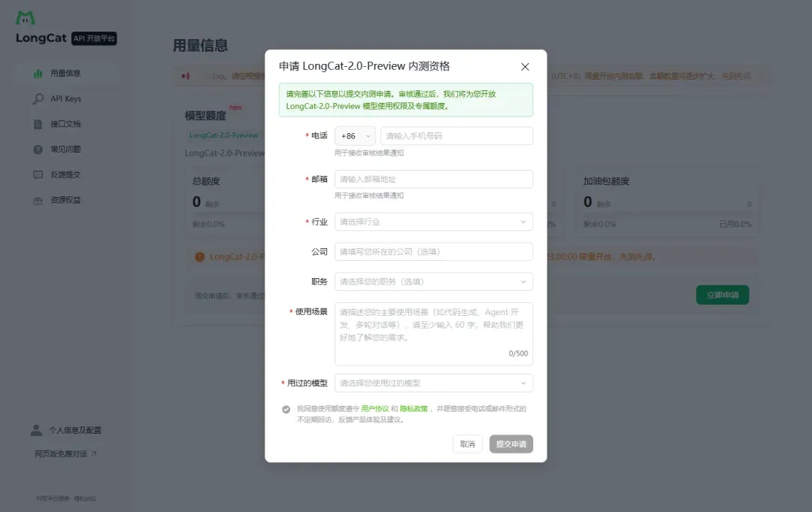Click the 总额度 card title

(206, 181)
